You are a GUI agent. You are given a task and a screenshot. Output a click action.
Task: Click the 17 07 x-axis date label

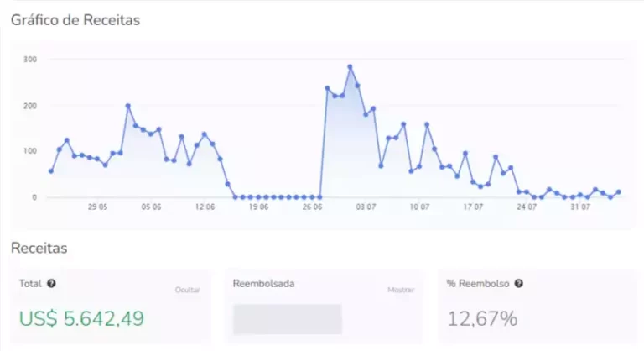tap(473, 207)
